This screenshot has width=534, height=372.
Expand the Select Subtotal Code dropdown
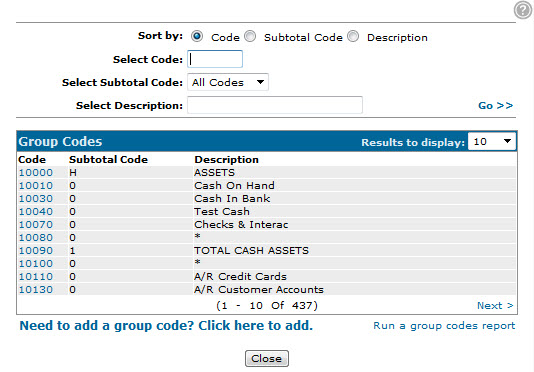(x=228, y=82)
